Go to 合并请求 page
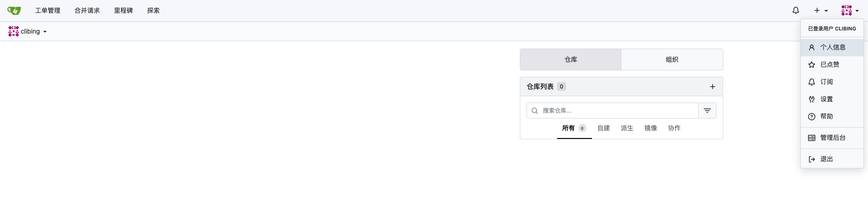 [87, 10]
